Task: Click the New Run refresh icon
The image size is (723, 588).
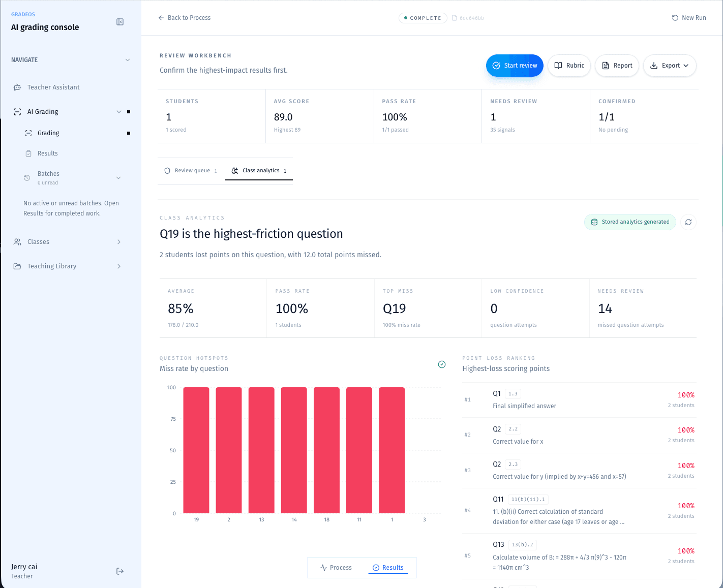Action: tap(675, 18)
